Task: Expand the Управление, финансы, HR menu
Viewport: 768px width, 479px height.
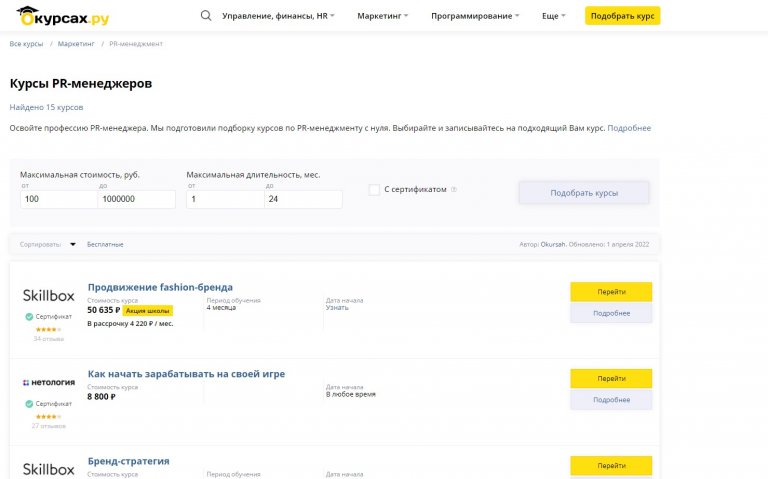Action: click(x=278, y=16)
